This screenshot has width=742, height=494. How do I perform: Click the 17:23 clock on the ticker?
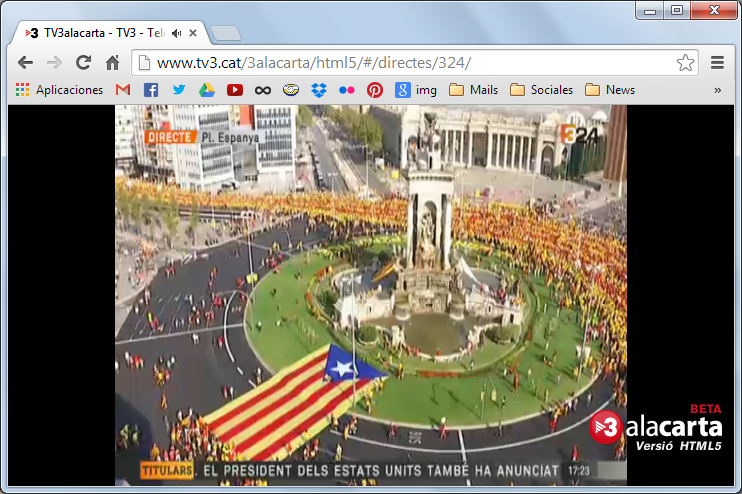tap(579, 470)
